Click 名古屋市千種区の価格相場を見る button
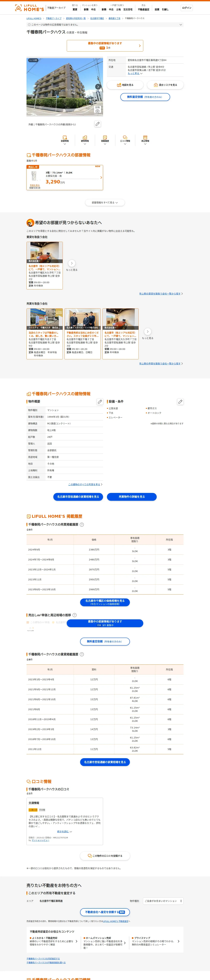Viewport: 210px width, 980px height. (105, 602)
